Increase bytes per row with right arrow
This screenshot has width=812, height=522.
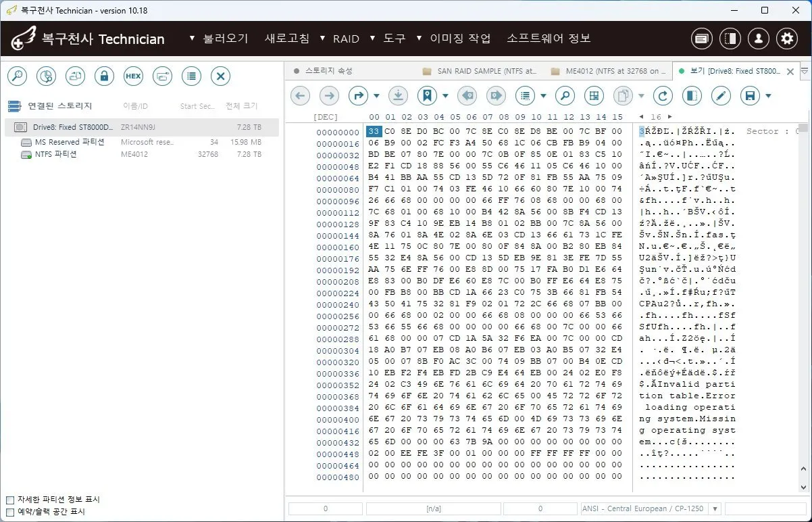point(669,117)
